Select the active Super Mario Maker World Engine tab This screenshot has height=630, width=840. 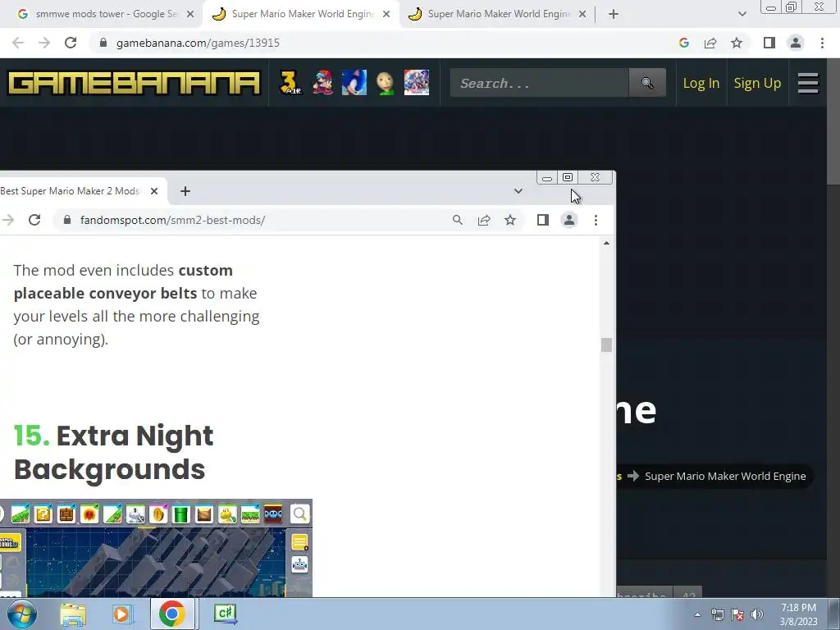tap(300, 15)
